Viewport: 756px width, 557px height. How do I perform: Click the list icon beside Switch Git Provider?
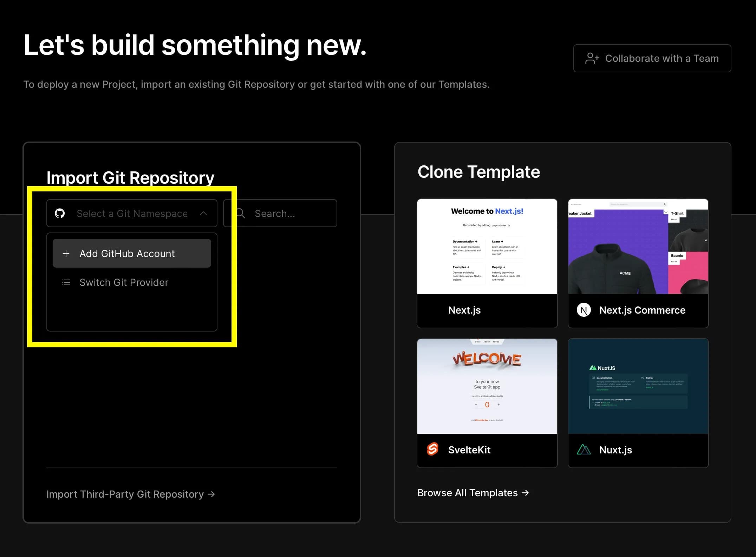coord(66,282)
